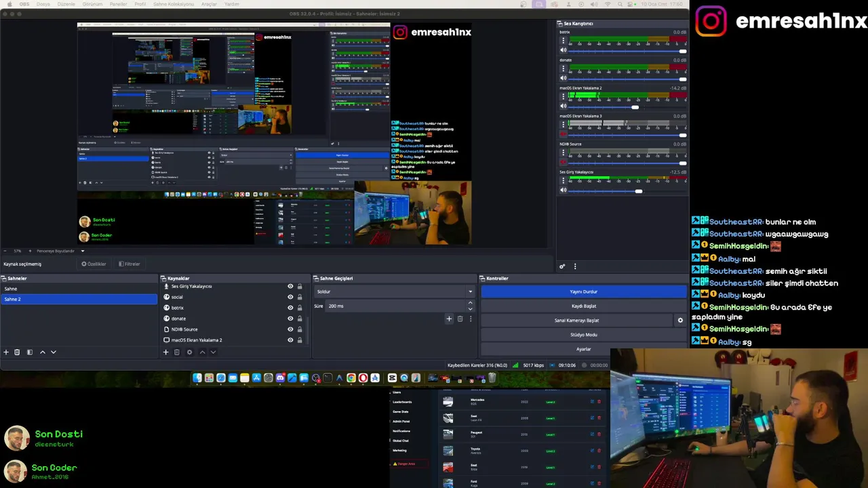868x488 pixels.
Task: Toggle lock on Ses Giriş Yakalayıcısı source
Action: tap(300, 286)
